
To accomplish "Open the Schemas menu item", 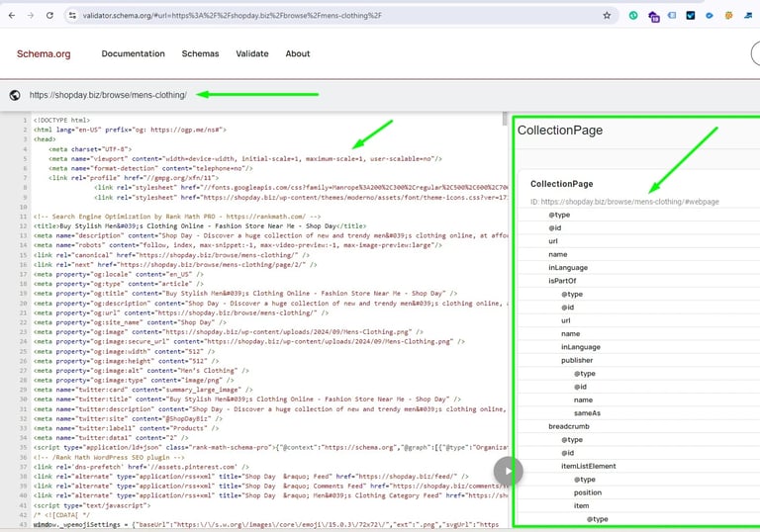I will (x=200, y=53).
